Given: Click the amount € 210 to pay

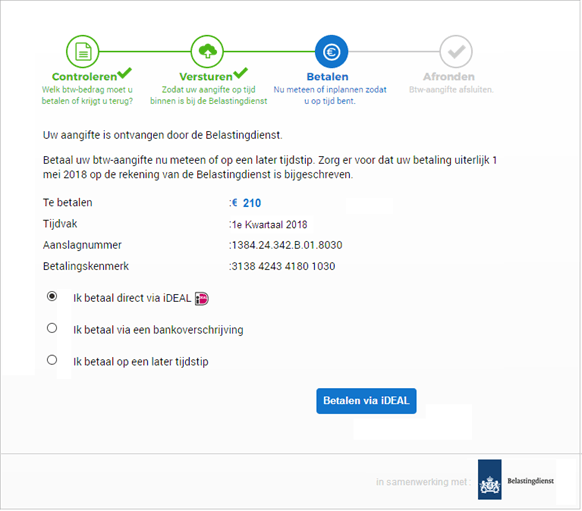Looking at the screenshot, I should 246,203.
